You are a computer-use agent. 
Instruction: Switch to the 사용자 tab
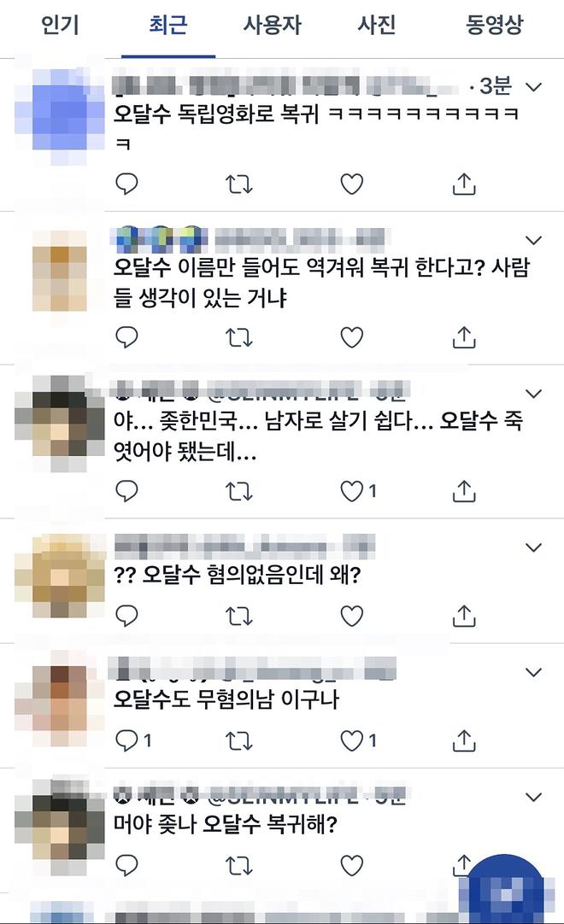coord(272,26)
